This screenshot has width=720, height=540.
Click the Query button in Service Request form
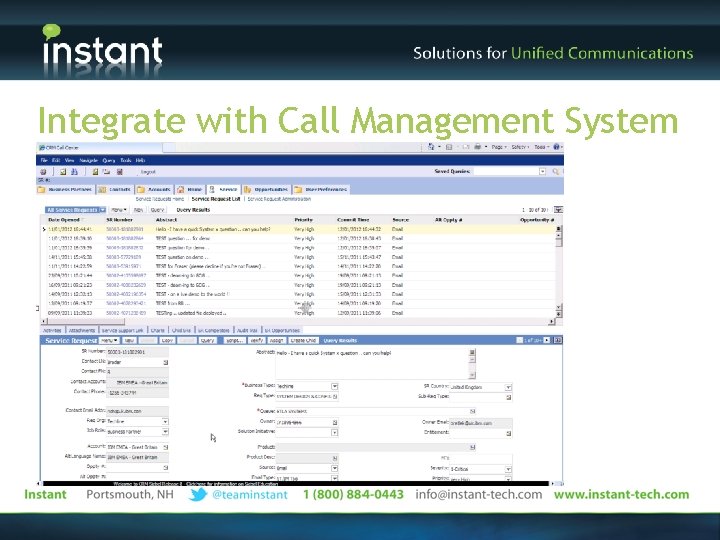208,340
